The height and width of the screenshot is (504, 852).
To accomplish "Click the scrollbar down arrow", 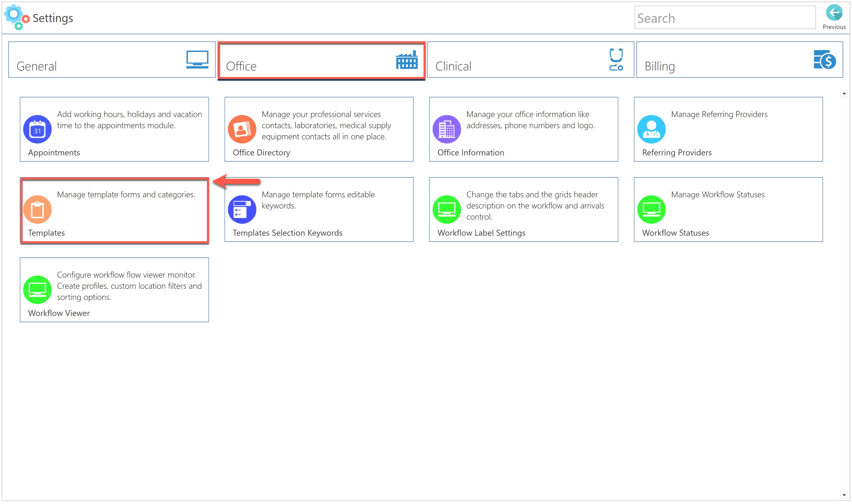I will click(x=844, y=495).
